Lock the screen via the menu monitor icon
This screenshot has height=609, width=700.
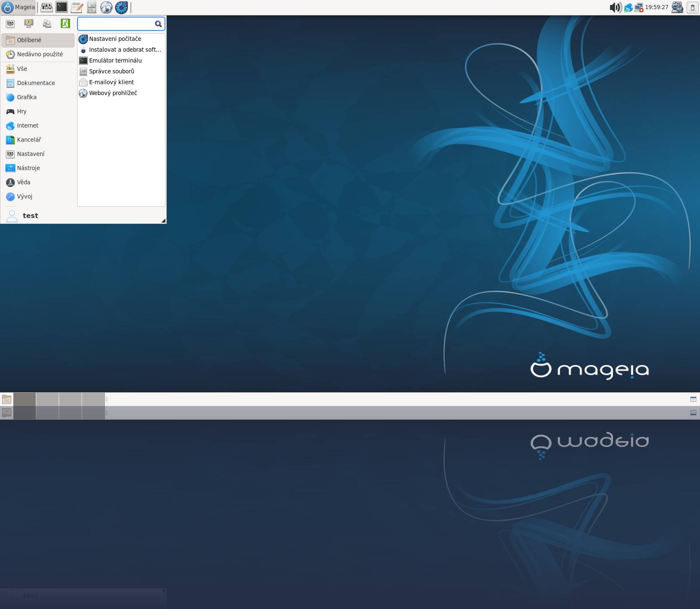29,24
